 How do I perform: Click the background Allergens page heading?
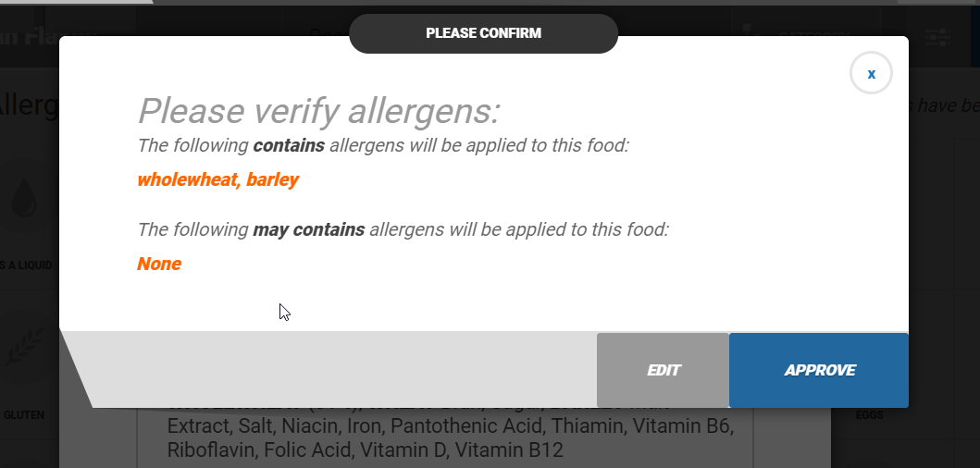pyautogui.click(x=28, y=105)
